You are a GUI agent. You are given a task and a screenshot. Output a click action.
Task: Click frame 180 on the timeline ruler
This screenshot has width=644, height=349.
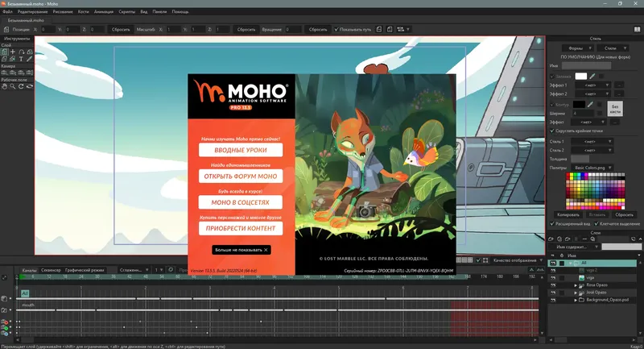click(x=500, y=276)
